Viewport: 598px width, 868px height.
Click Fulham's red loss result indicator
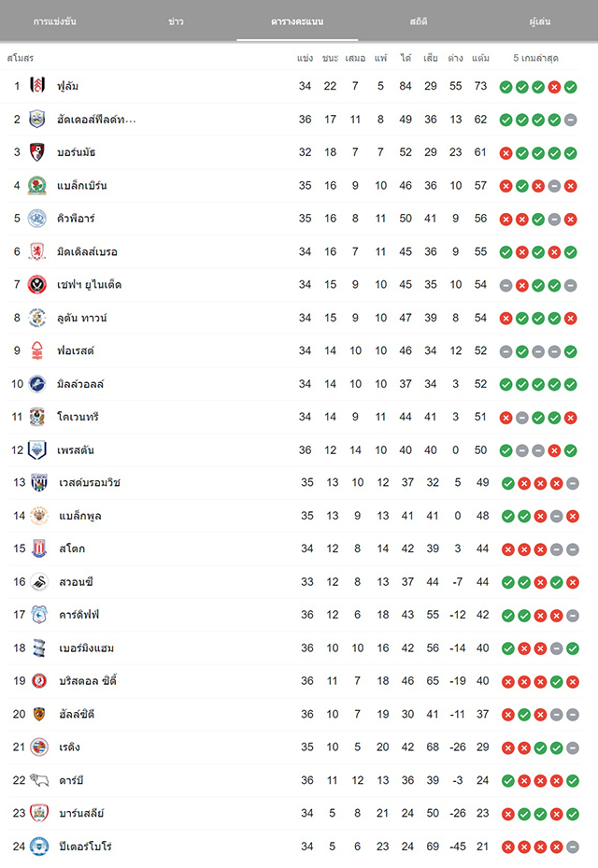pos(554,87)
